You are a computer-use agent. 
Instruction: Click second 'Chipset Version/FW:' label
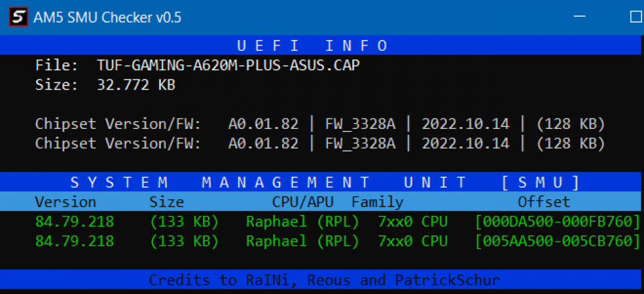118,143
